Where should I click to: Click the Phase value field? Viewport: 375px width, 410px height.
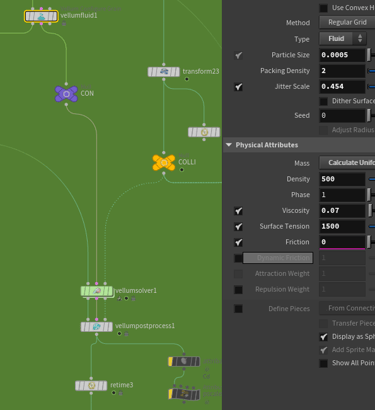point(342,195)
